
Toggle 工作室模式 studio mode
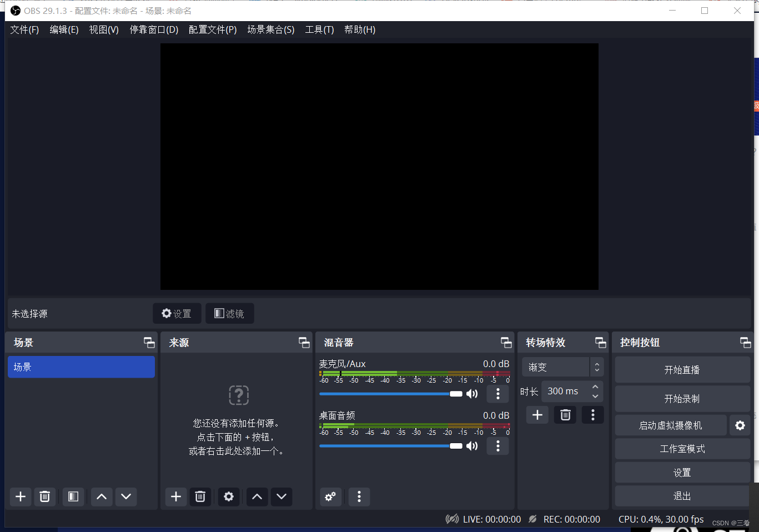point(682,449)
